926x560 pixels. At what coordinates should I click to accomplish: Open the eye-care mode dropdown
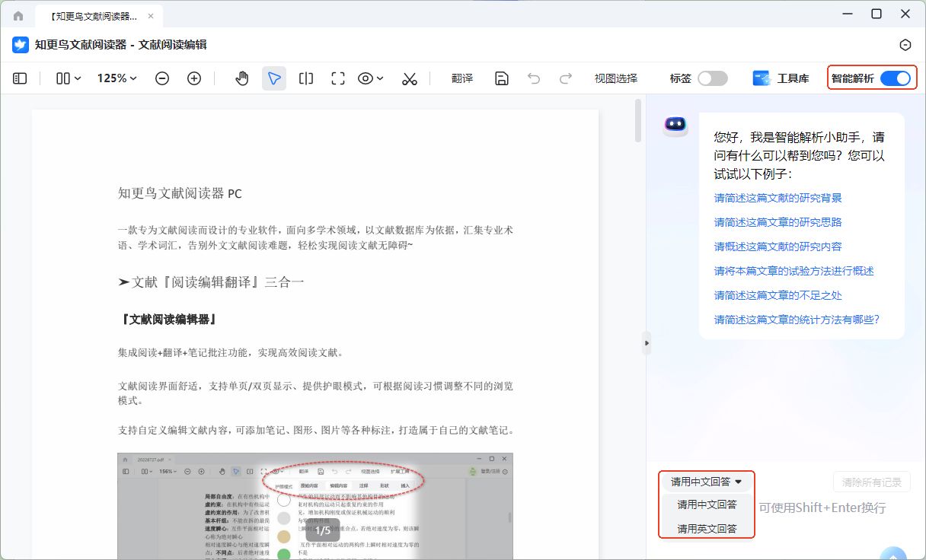pyautogui.click(x=371, y=78)
